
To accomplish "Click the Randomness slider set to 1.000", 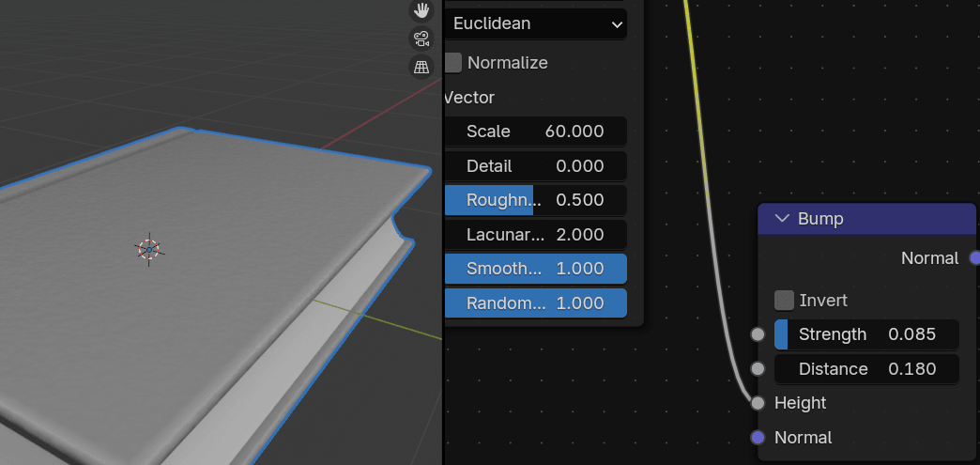I will coord(535,303).
